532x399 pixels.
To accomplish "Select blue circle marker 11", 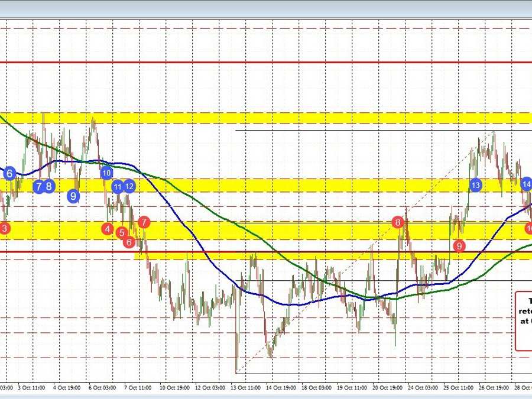I will click(118, 186).
